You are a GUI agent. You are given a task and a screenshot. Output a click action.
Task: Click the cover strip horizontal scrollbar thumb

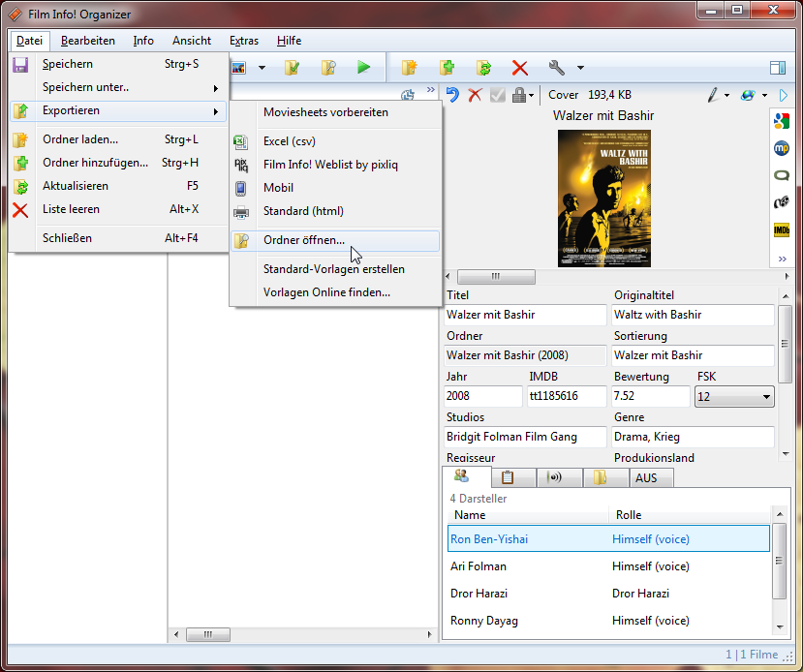pyautogui.click(x=496, y=277)
